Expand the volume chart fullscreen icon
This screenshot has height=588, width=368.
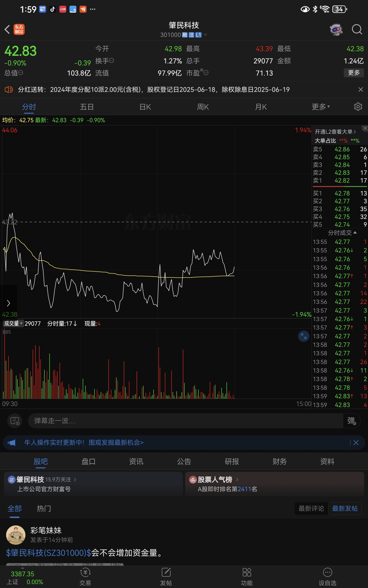point(304,336)
